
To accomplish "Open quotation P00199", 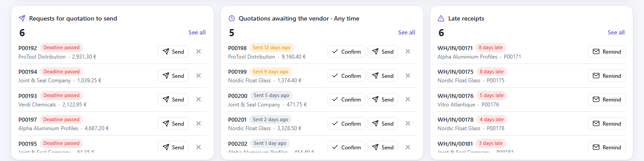I will click(x=237, y=72).
